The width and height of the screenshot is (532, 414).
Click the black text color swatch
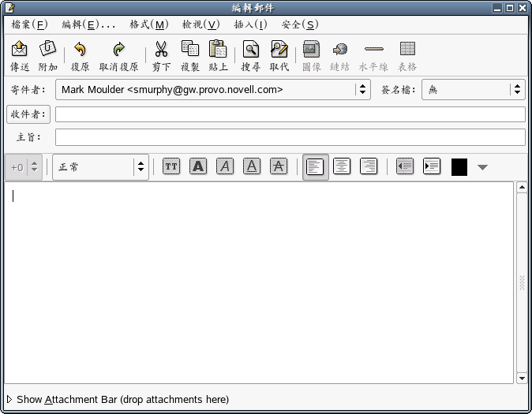[x=459, y=167]
